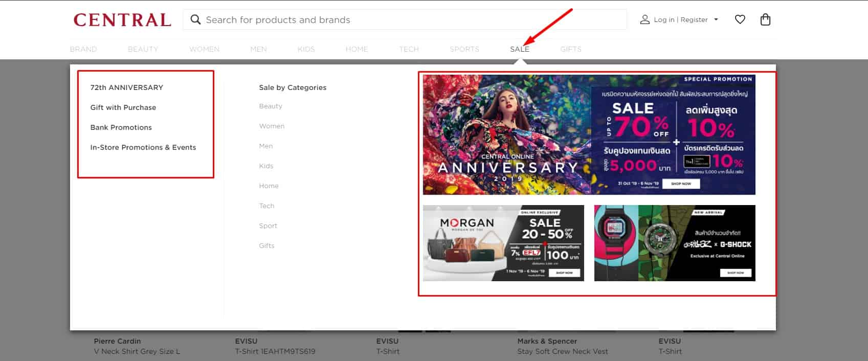Open EVISU T-Shirt 1EAHTM9TS619 product

(x=275, y=346)
